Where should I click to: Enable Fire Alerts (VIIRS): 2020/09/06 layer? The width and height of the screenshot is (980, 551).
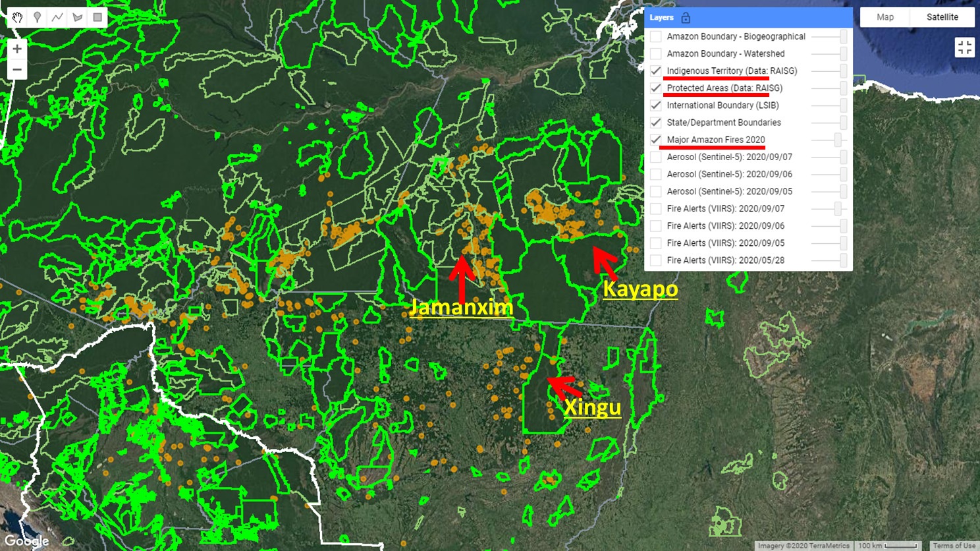[655, 225]
